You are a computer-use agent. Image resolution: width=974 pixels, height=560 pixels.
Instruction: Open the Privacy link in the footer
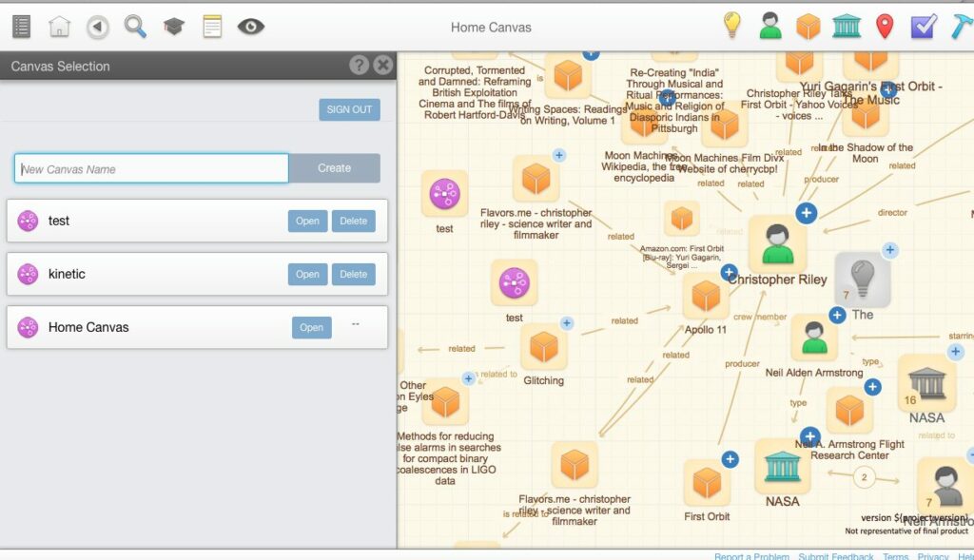(933, 555)
